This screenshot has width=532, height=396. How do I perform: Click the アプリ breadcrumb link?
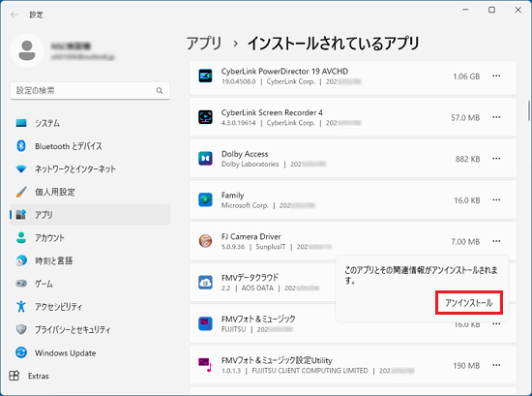[203, 44]
